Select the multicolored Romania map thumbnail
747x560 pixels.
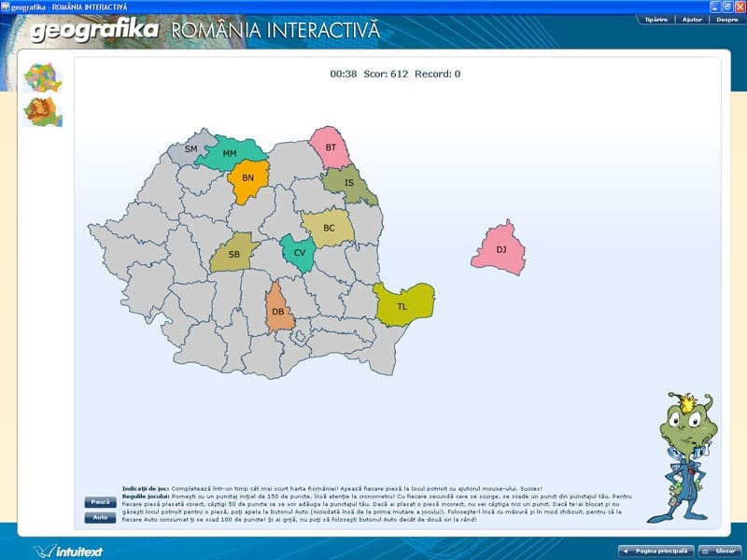pyautogui.click(x=42, y=77)
